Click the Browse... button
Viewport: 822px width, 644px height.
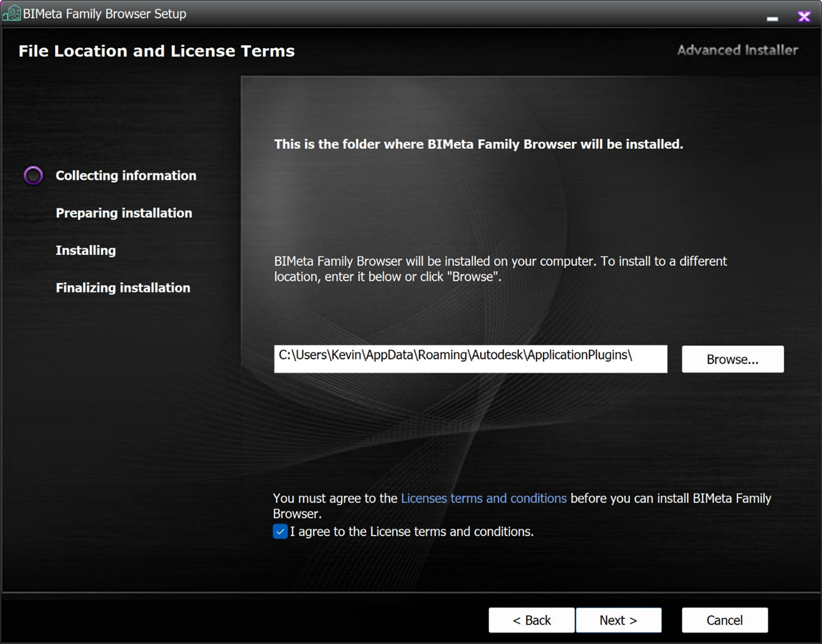click(x=732, y=359)
